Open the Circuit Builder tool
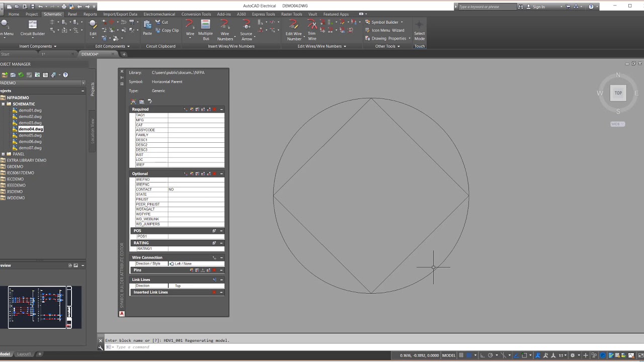Viewport: 644px width, 362px height. coord(32,28)
